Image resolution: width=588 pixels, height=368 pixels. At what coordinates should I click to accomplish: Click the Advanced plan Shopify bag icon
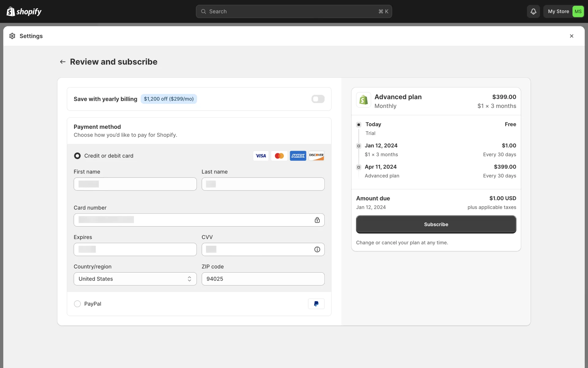click(364, 100)
